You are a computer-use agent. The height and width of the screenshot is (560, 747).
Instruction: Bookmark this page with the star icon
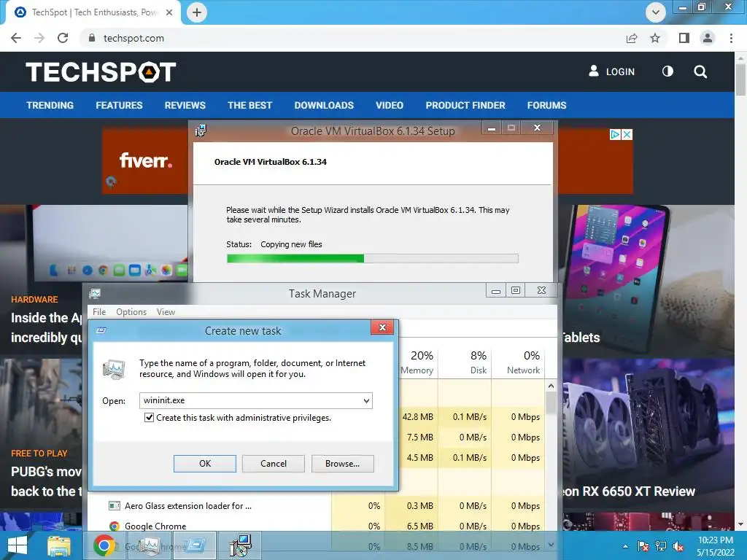click(x=655, y=38)
